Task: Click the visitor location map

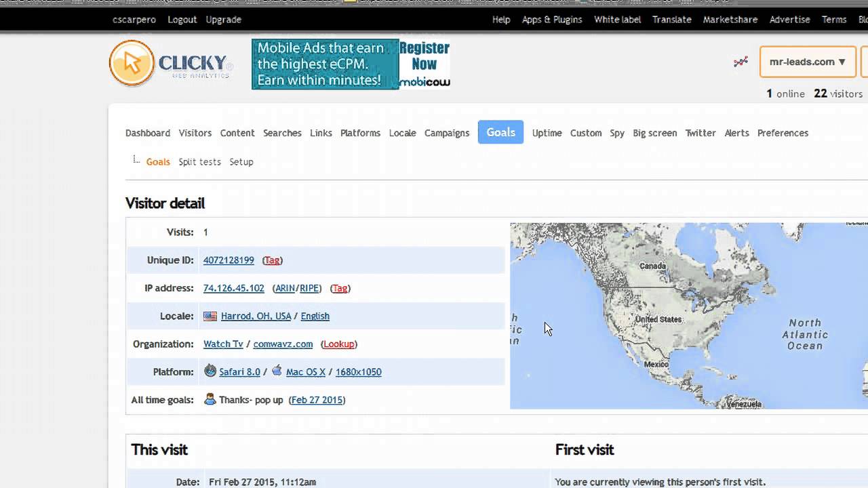Action: click(x=689, y=316)
